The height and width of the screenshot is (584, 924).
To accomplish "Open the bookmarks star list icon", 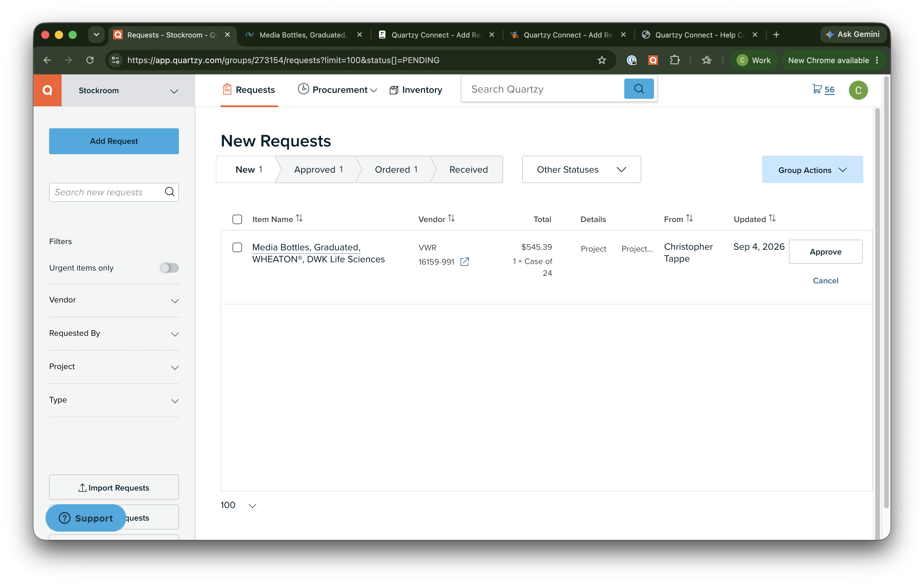I will point(707,60).
